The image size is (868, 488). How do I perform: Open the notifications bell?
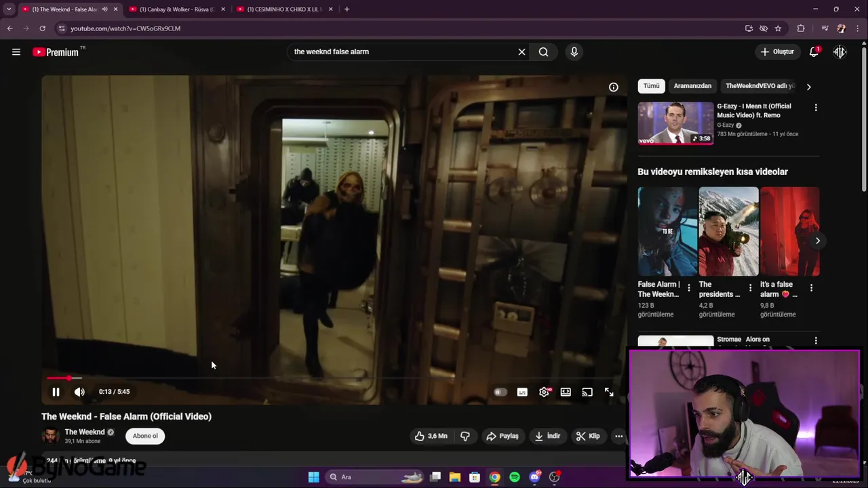814,52
